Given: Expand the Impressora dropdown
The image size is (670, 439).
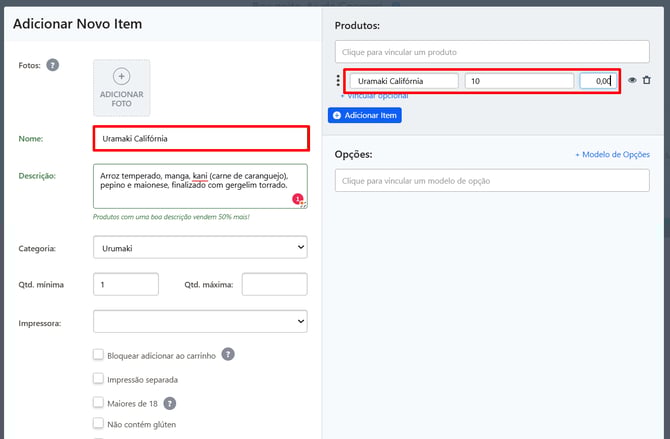Looking at the screenshot, I should tap(200, 321).
